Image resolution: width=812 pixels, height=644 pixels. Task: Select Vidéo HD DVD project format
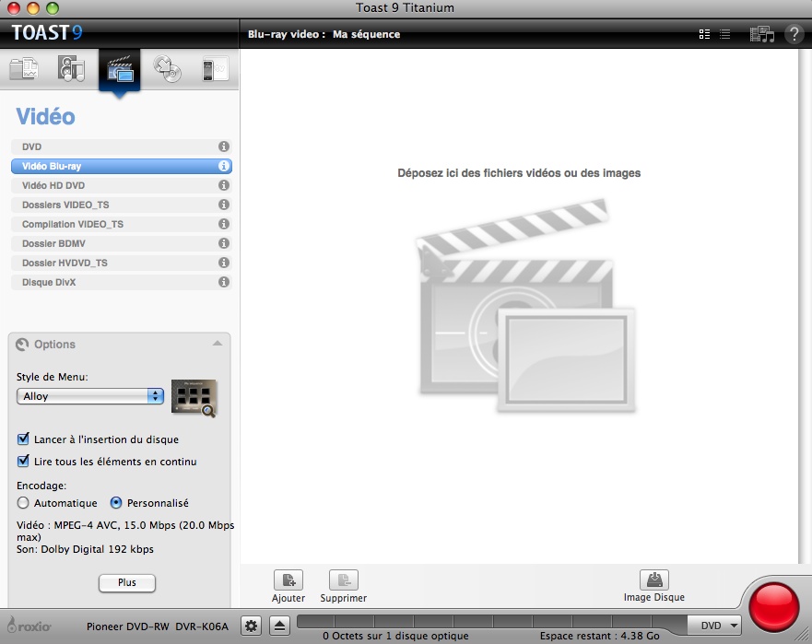121,185
